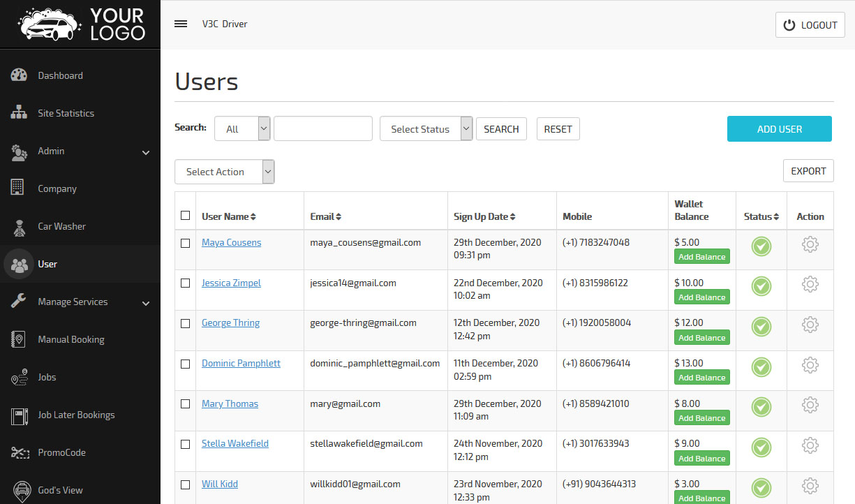Click the hamburger menu icon
This screenshot has width=855, height=504.
[x=181, y=24]
